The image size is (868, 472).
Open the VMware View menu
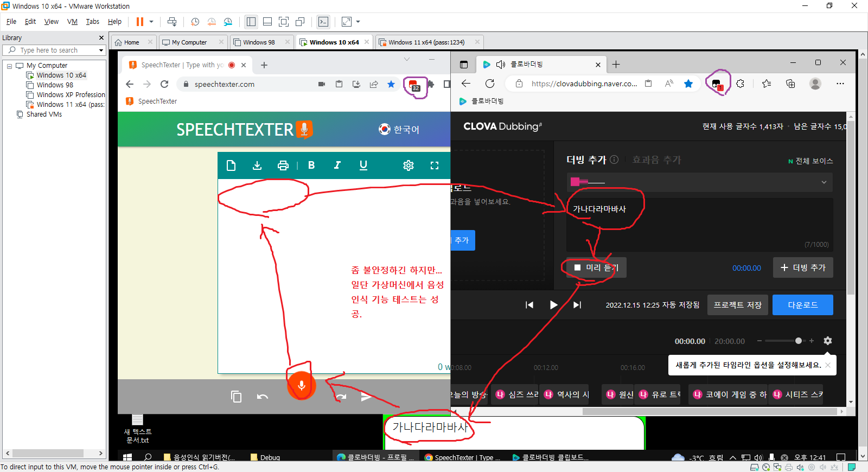[52, 22]
